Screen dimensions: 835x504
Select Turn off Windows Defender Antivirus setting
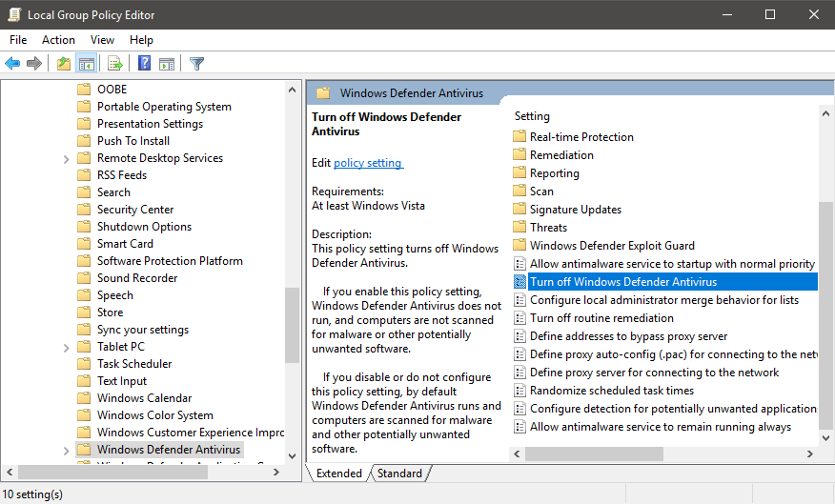click(665, 282)
